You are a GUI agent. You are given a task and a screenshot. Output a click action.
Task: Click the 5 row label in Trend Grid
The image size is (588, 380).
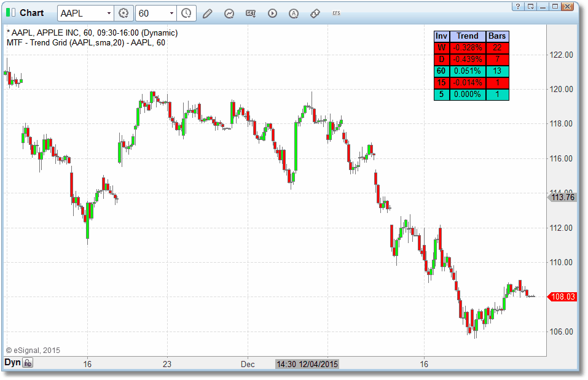tap(441, 94)
